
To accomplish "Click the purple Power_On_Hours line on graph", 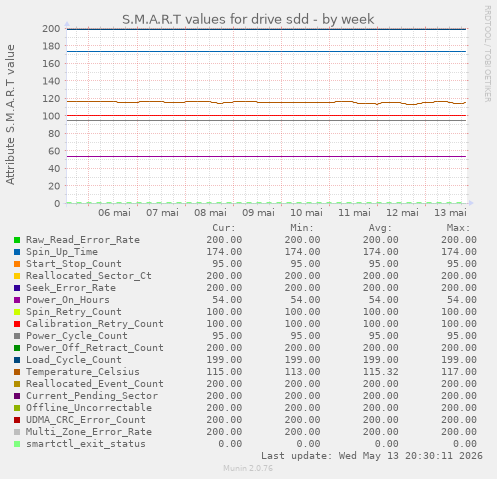I will (x=267, y=156).
